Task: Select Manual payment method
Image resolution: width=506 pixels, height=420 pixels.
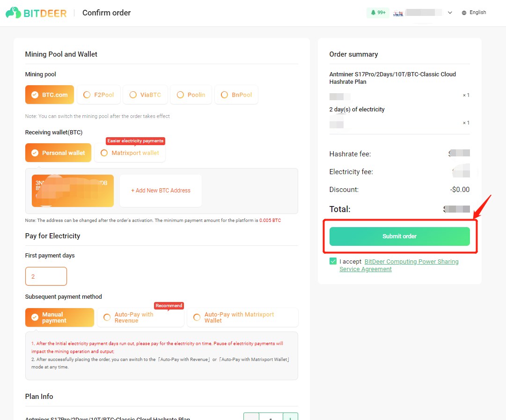Action: [x=59, y=317]
